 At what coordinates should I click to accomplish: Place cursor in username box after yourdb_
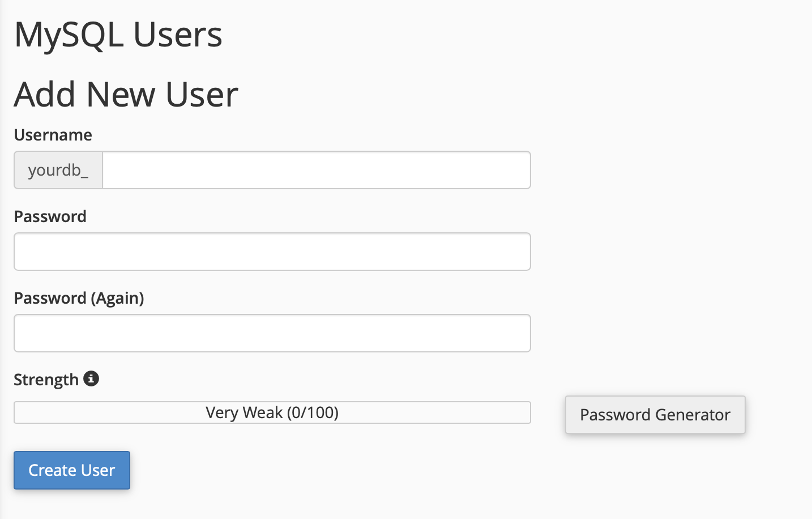click(316, 170)
